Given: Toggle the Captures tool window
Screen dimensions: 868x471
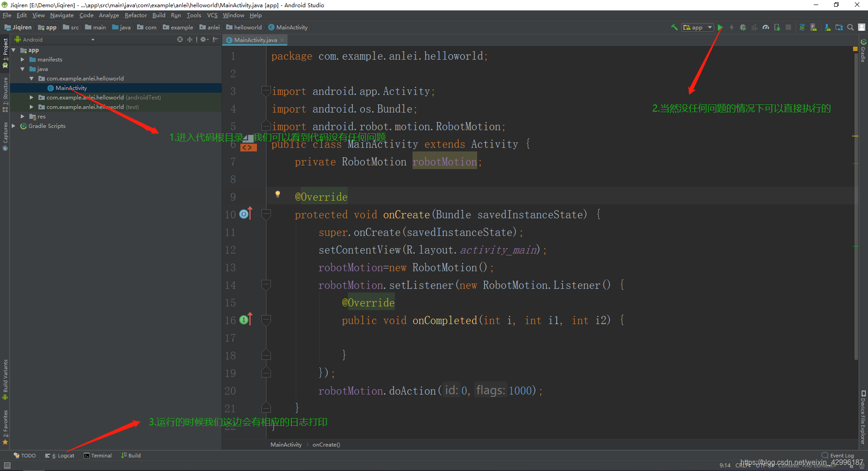Looking at the screenshot, I should point(5,136).
